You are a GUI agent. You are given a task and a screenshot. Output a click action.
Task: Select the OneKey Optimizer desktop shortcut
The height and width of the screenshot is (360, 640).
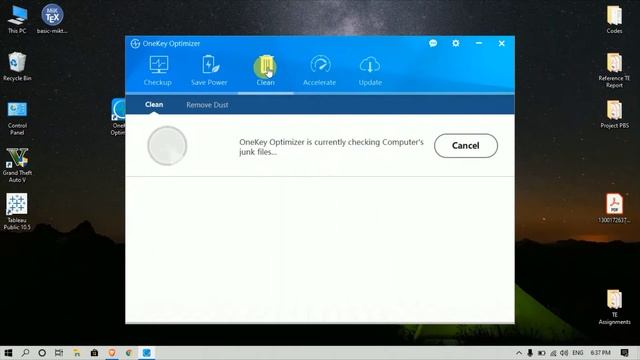click(x=119, y=117)
